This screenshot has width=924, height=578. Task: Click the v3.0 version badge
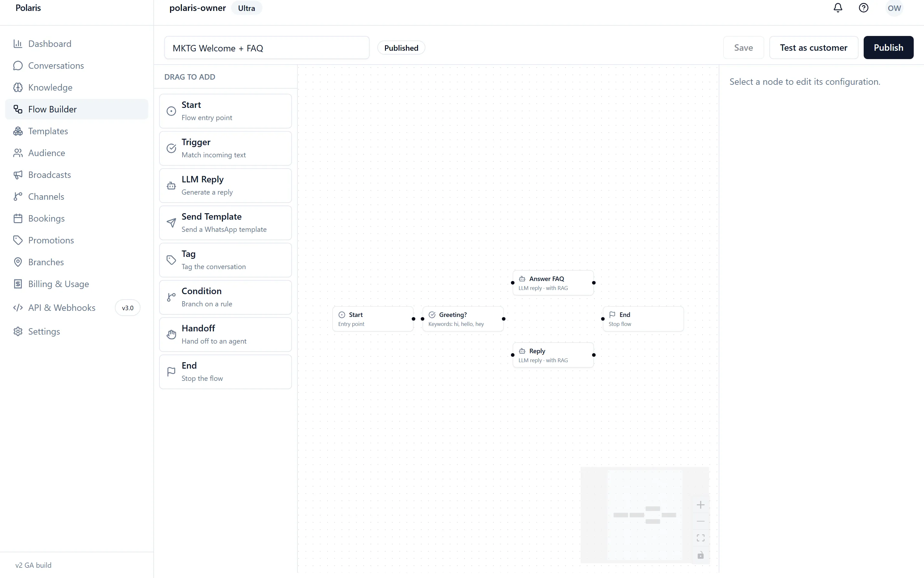tap(127, 308)
